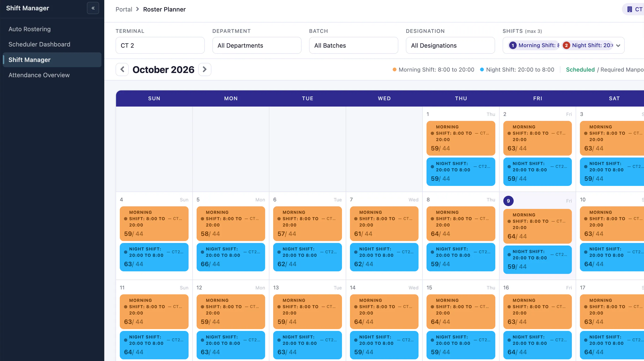Go to previous month arrow
This screenshot has height=361, width=644.
click(x=122, y=69)
